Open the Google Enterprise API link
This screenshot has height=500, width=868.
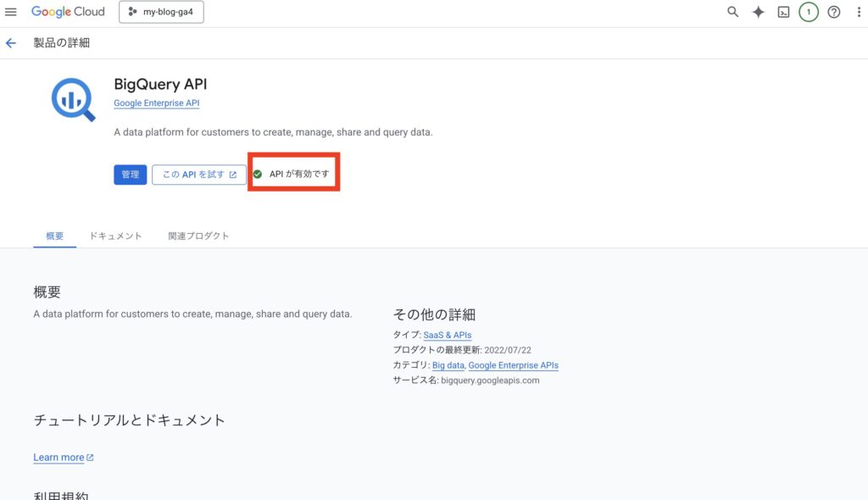click(x=157, y=103)
